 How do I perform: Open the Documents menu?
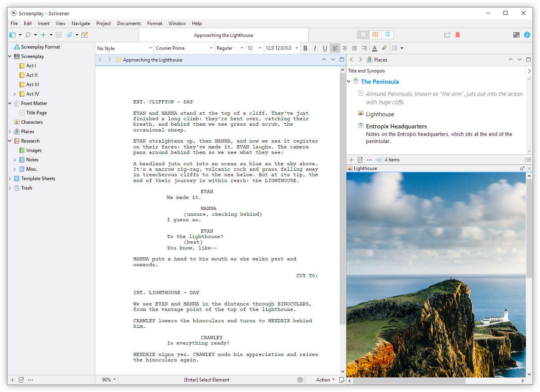point(129,23)
